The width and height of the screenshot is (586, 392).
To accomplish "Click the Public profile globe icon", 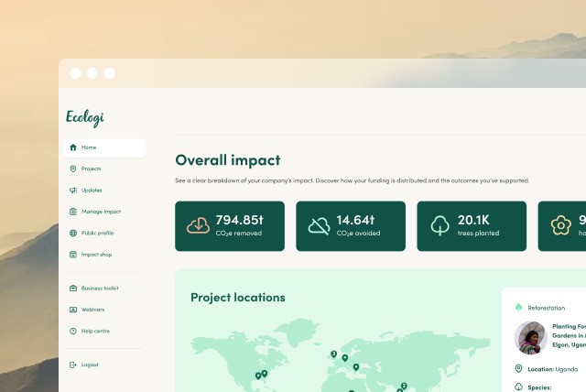I will pyautogui.click(x=73, y=234).
